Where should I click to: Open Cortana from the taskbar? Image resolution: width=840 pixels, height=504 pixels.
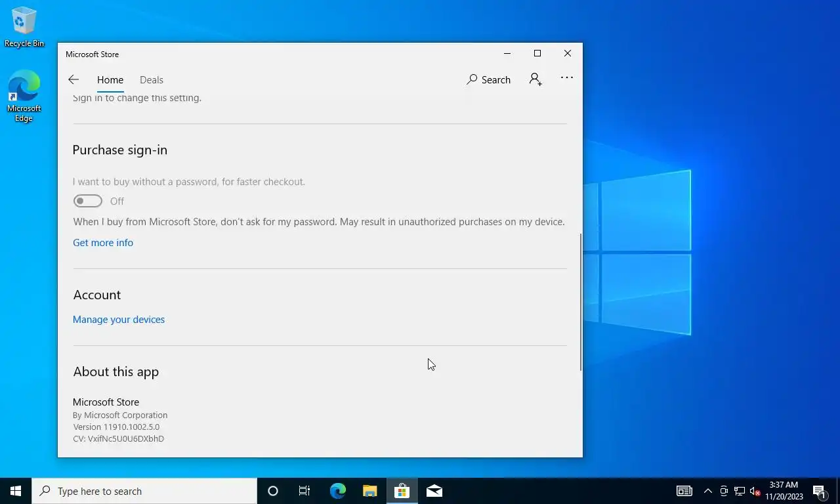coord(273,491)
